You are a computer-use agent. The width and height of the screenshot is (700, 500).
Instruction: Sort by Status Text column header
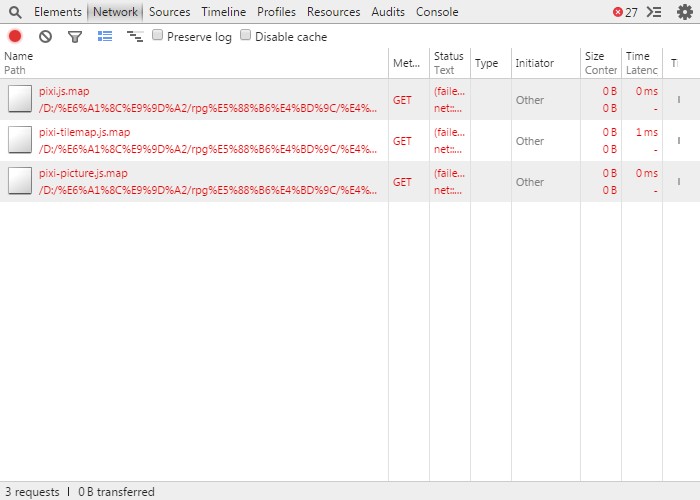pyautogui.click(x=450, y=63)
